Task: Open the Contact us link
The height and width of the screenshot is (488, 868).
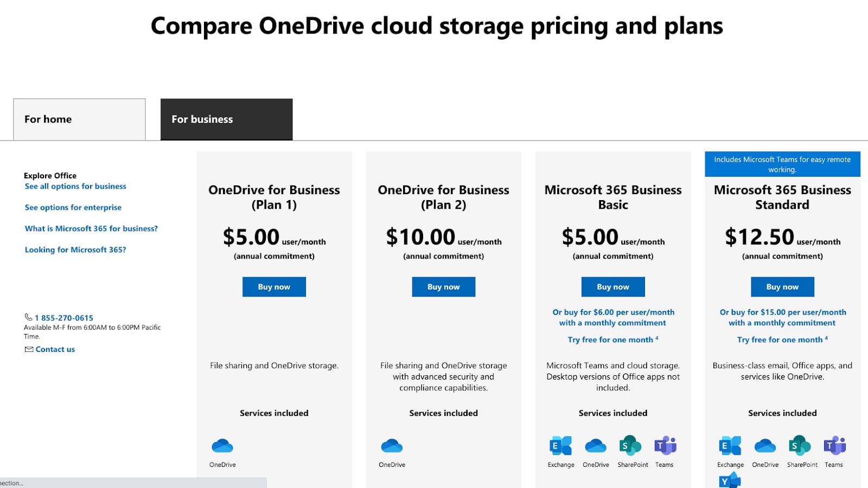Action: tap(55, 349)
